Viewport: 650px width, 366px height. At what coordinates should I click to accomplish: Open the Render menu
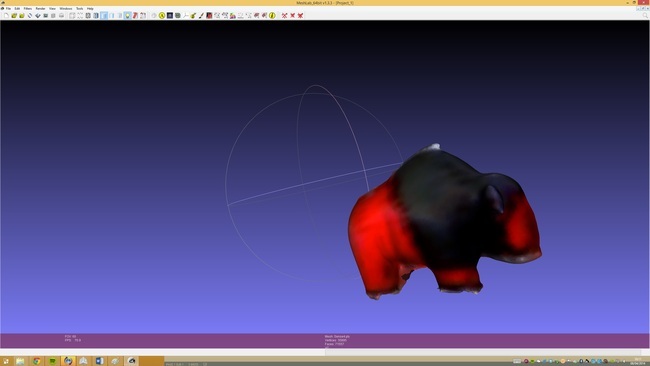(40, 8)
